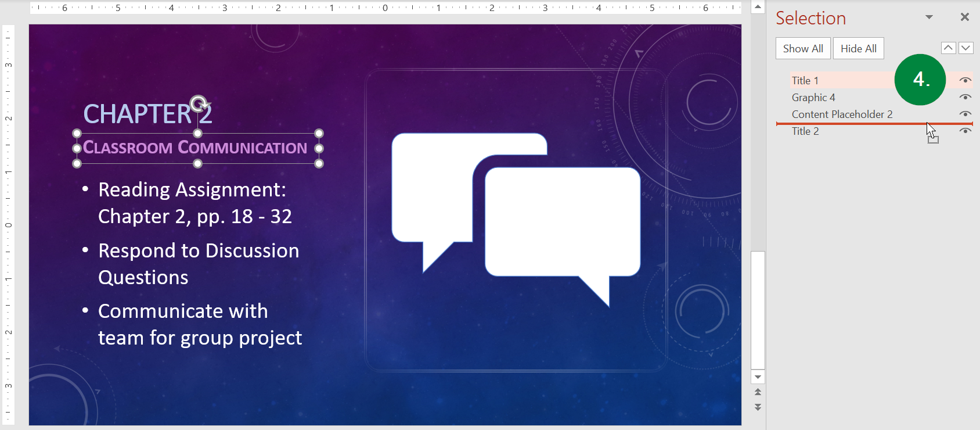Click the vertical ruler beside the slide
Image resolution: width=980 pixels, height=430 pixels.
pyautogui.click(x=8, y=225)
